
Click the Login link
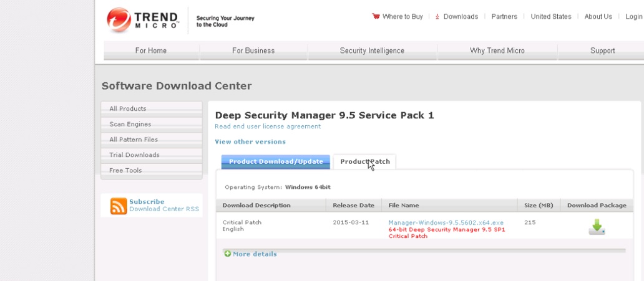(633, 17)
